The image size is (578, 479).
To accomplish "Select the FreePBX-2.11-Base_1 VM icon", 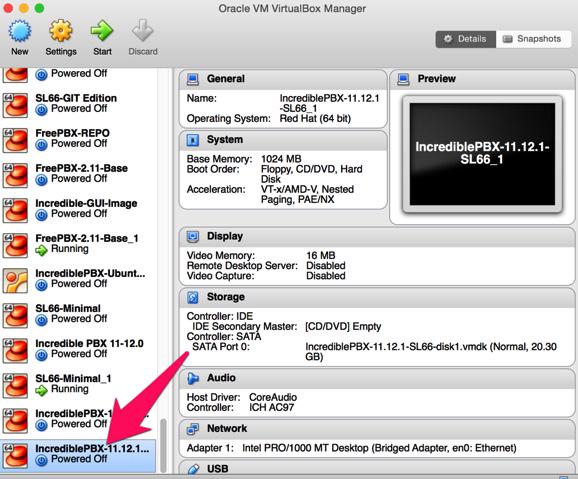I will (x=15, y=245).
